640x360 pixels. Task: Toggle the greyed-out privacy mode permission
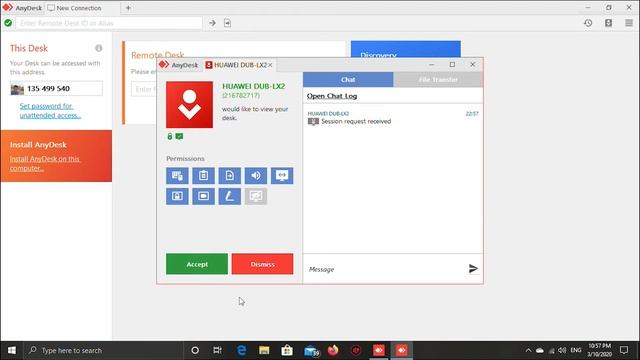click(x=256, y=196)
